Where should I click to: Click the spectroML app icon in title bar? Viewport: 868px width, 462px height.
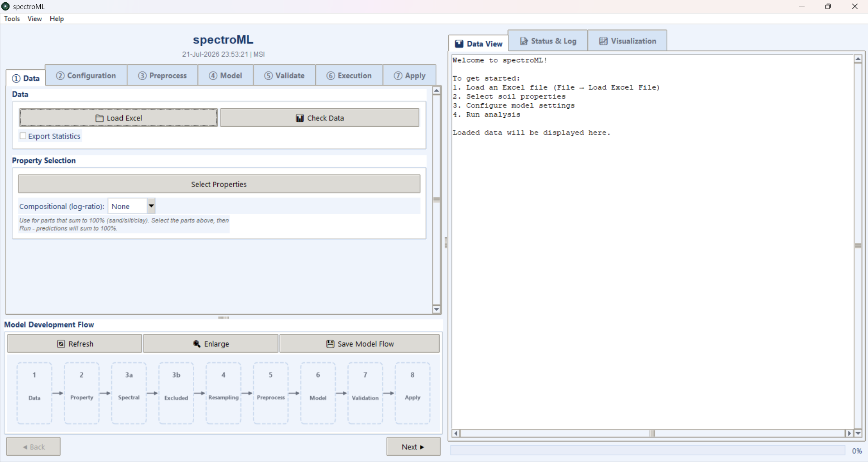point(5,6)
